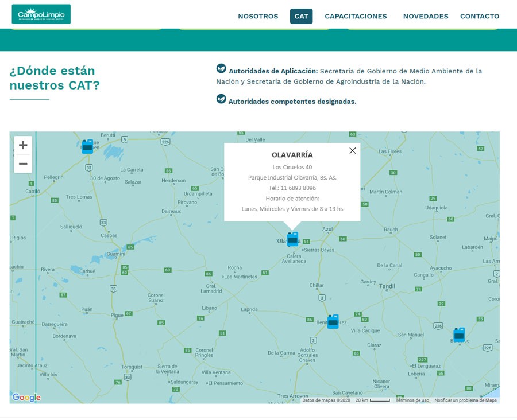Open the Google logo on the map
The width and height of the screenshot is (517, 420).
pyautogui.click(x=26, y=397)
